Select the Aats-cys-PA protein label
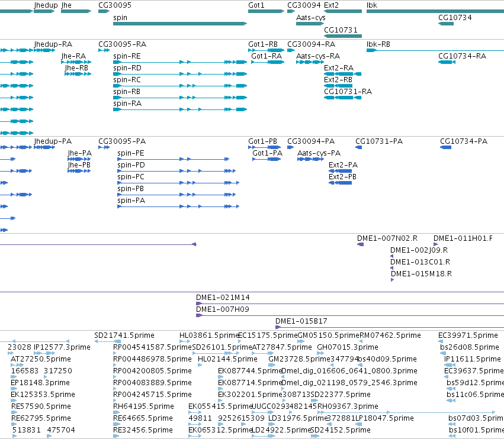Viewport: 504px width, 439px height. tap(319, 153)
